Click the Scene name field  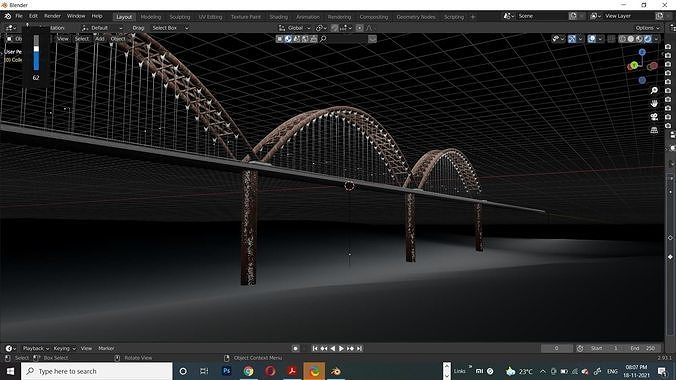click(541, 16)
